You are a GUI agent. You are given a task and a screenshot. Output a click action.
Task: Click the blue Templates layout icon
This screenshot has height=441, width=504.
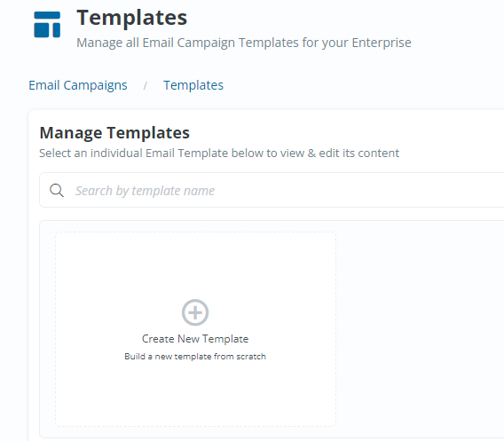pyautogui.click(x=47, y=25)
